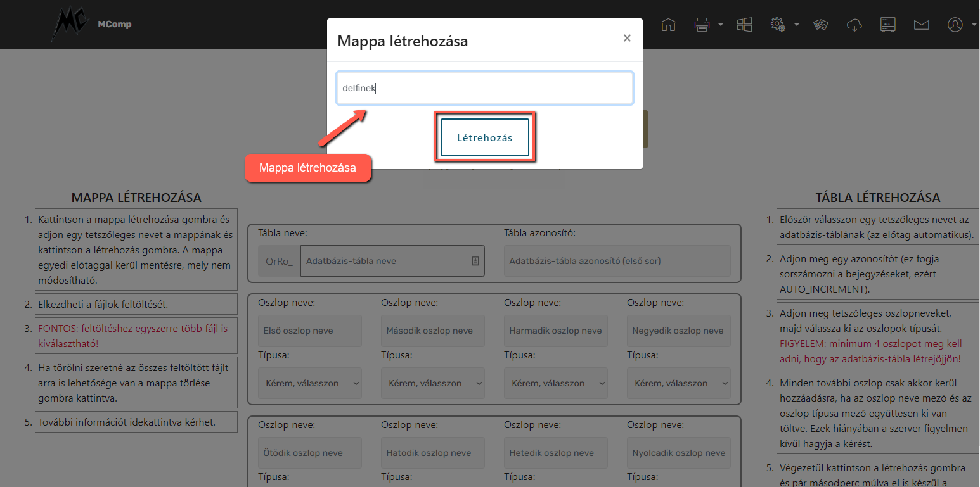Click the Adatbázis-tábla neve input
Image resolution: width=980 pixels, height=487 pixels.
(392, 261)
